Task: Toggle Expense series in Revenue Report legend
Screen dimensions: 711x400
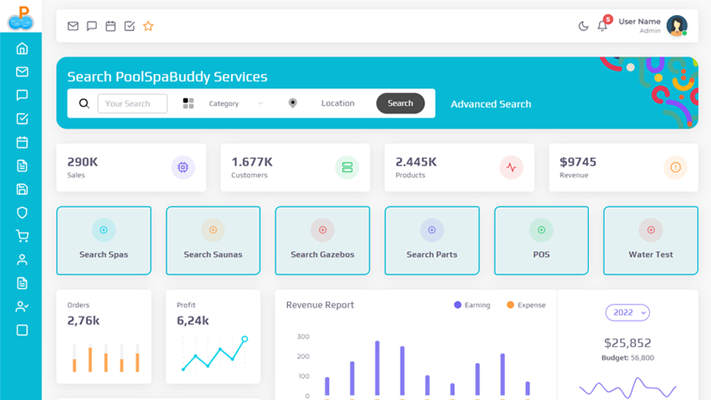Action: tap(526, 305)
